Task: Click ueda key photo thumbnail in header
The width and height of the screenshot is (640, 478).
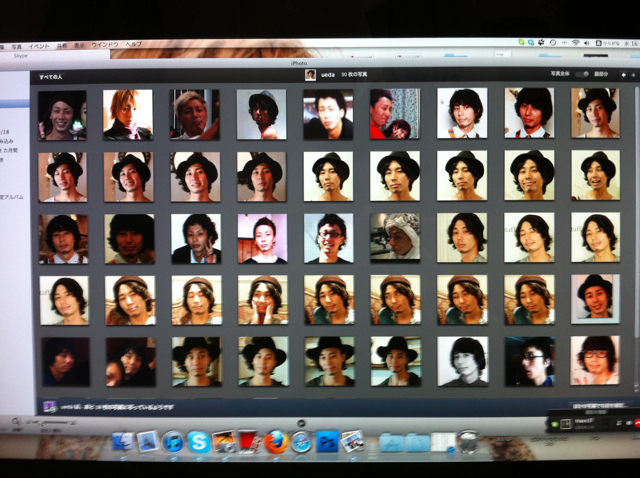Action: pos(310,75)
